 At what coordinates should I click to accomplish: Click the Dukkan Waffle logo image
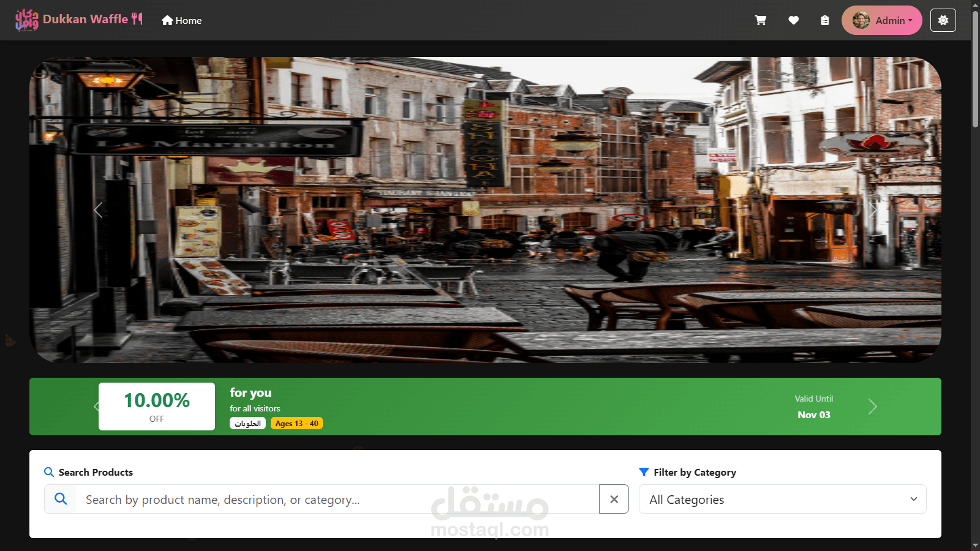click(27, 20)
